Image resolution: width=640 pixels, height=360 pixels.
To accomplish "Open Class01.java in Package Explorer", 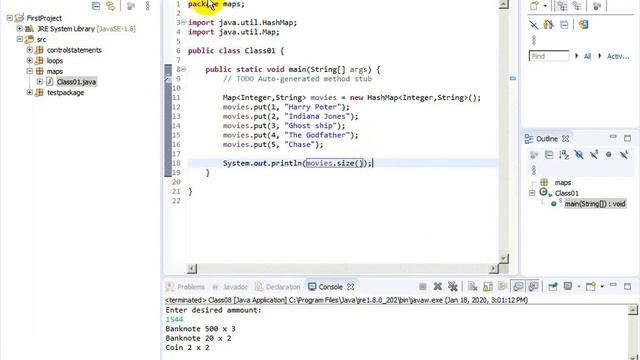I will click(x=76, y=82).
